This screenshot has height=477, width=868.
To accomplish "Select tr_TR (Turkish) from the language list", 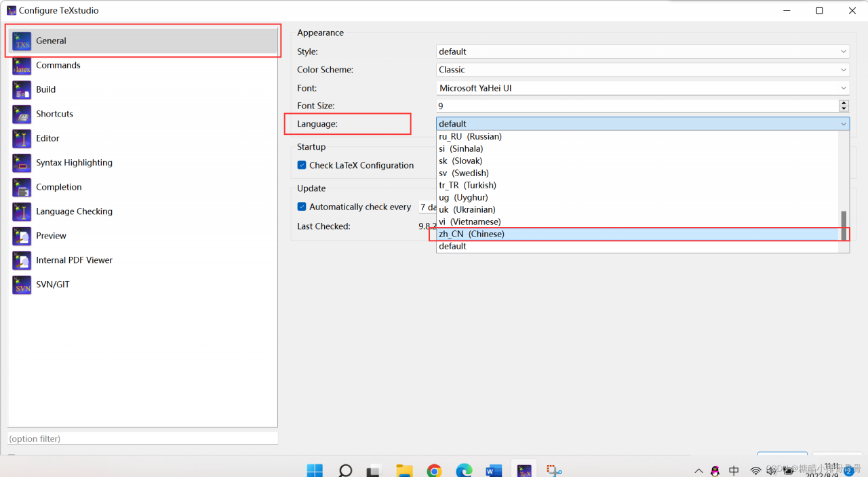I will (x=637, y=185).
